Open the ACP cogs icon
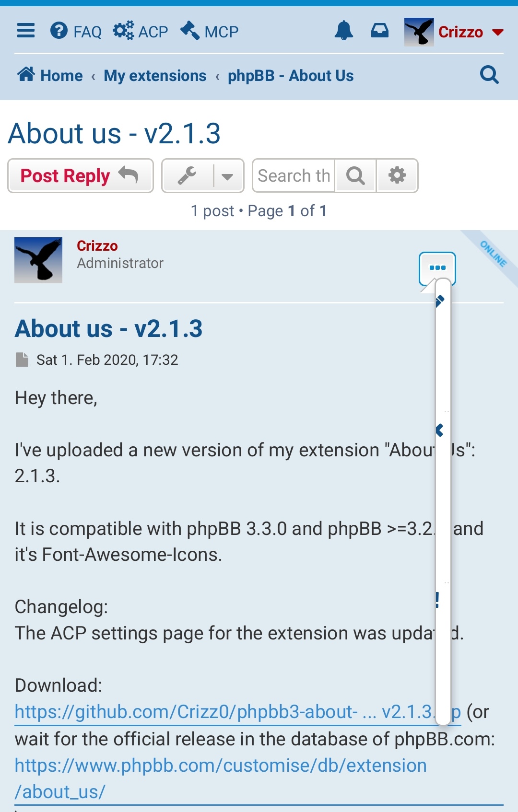 pyautogui.click(x=124, y=31)
